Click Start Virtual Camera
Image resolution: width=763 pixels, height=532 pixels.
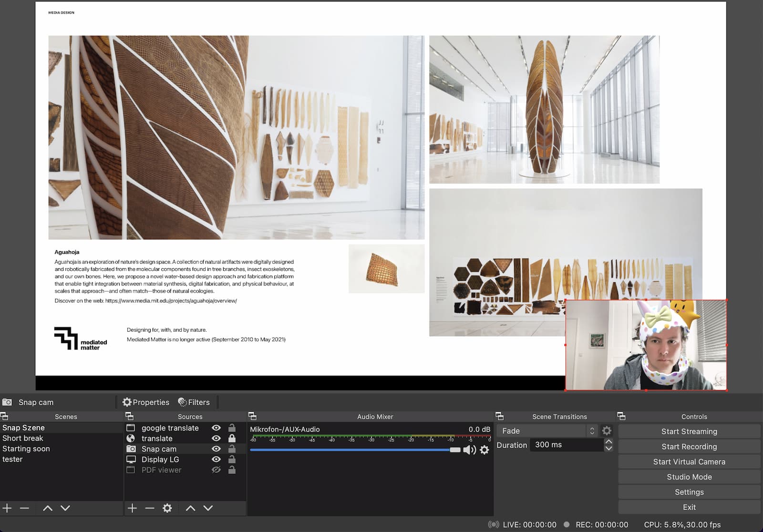coord(689,462)
